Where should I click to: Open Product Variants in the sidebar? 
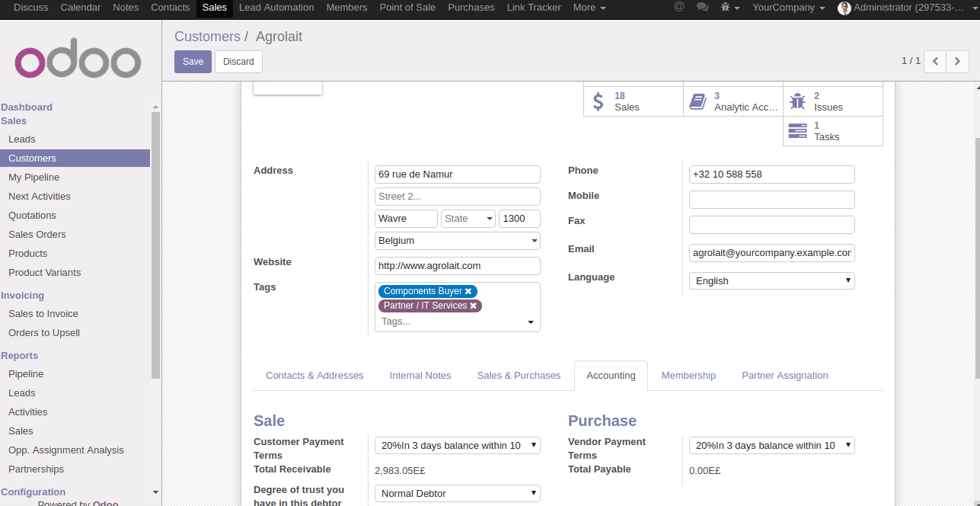click(x=44, y=273)
